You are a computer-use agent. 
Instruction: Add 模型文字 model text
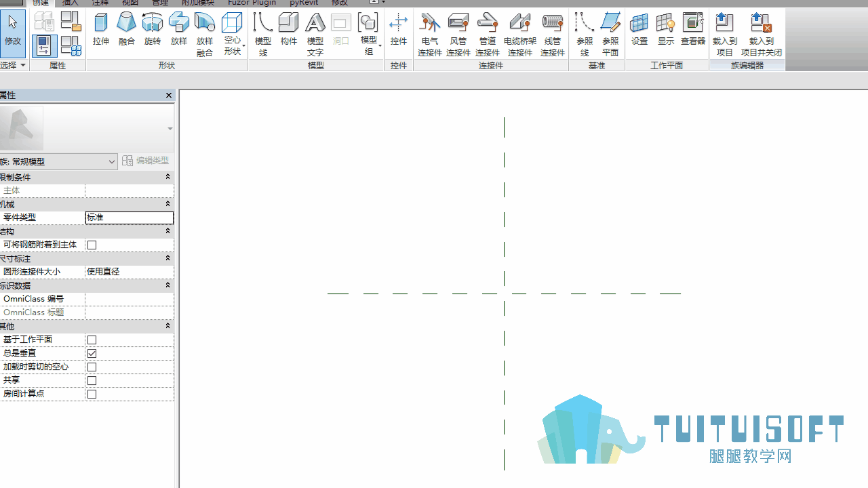click(315, 34)
